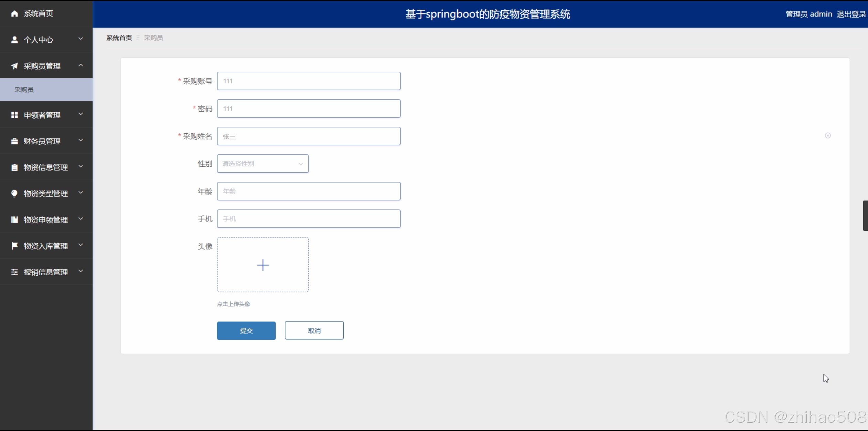This screenshot has width=868, height=431.
Task: Click the sliders icon for 报销信息管理
Action: point(14,272)
